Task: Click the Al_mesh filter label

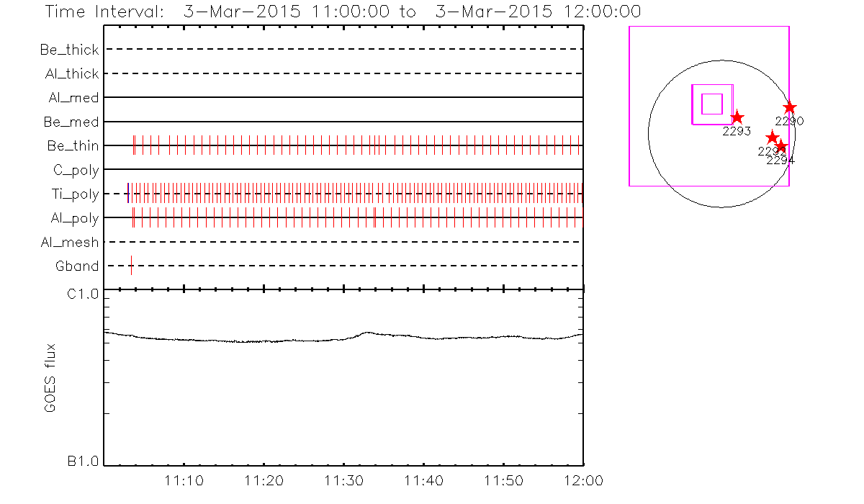Action: pyautogui.click(x=70, y=243)
